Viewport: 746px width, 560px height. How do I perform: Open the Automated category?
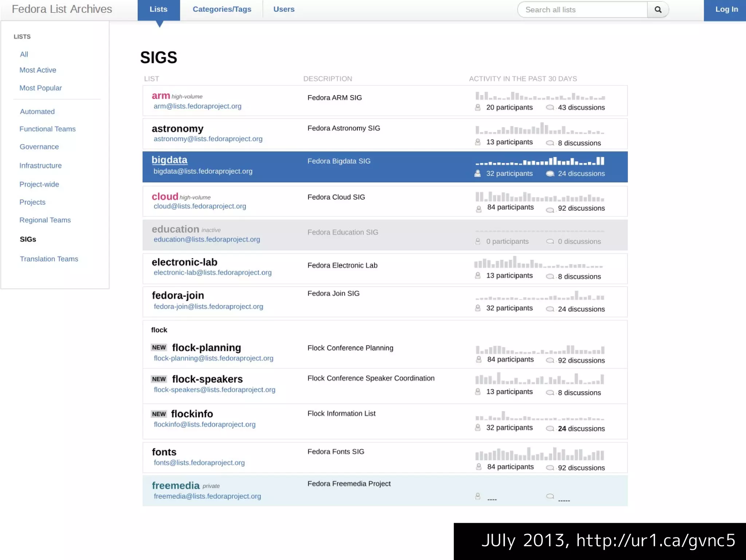click(x=37, y=111)
